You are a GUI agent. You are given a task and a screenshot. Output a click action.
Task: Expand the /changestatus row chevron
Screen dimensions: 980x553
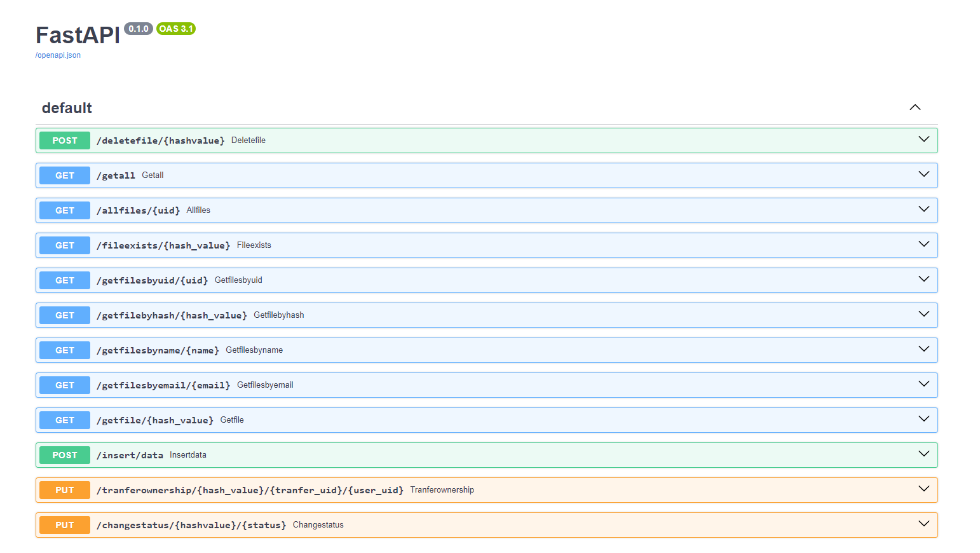924,524
